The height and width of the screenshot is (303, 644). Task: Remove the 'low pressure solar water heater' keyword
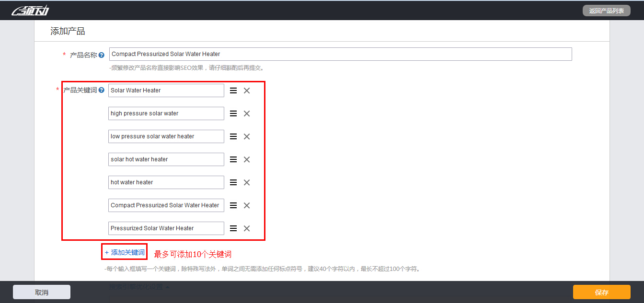pyautogui.click(x=247, y=136)
